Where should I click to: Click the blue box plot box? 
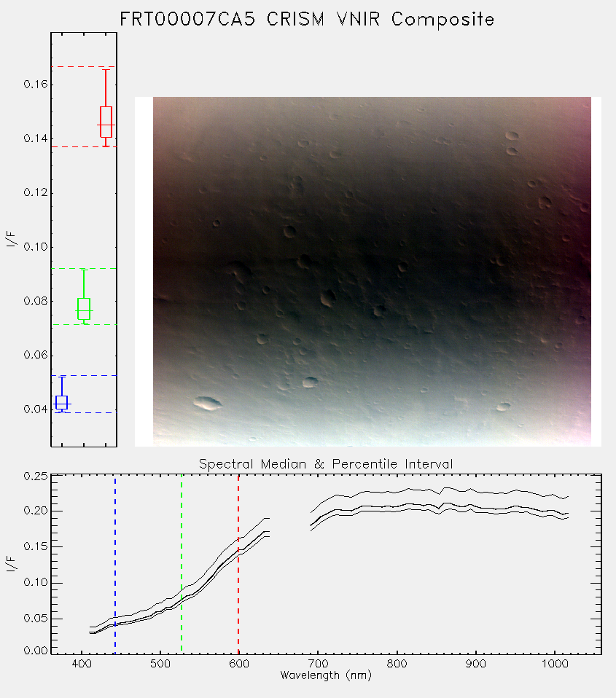pos(61,402)
